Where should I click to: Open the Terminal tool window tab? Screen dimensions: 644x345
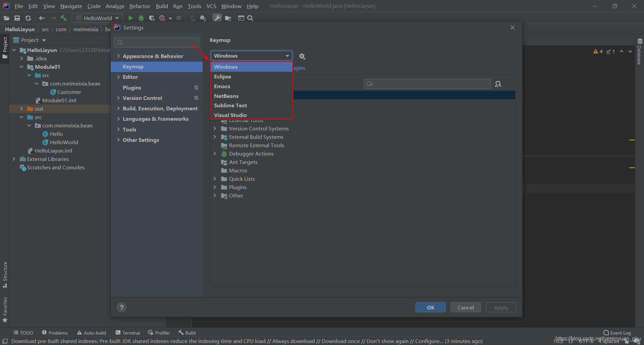click(x=127, y=333)
